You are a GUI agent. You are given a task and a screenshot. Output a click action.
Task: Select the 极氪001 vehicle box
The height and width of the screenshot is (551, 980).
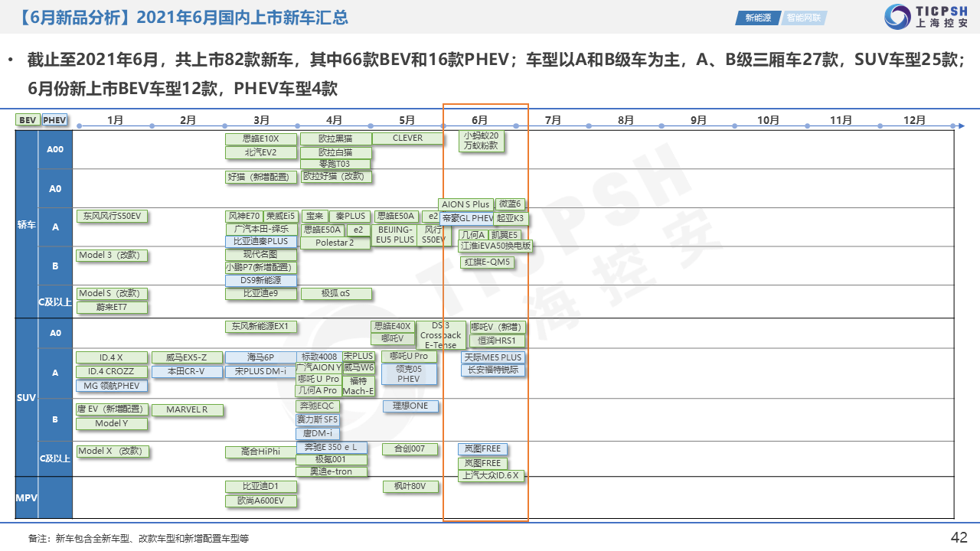(x=332, y=459)
